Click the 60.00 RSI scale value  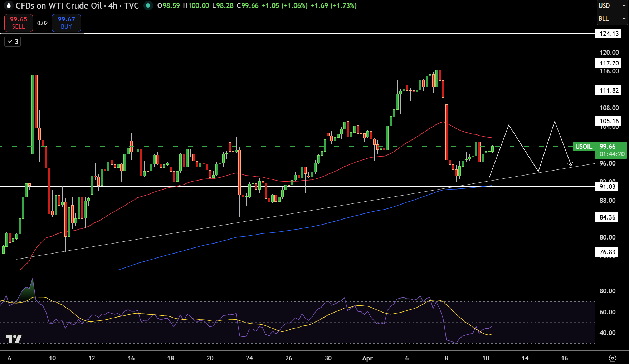(x=608, y=312)
